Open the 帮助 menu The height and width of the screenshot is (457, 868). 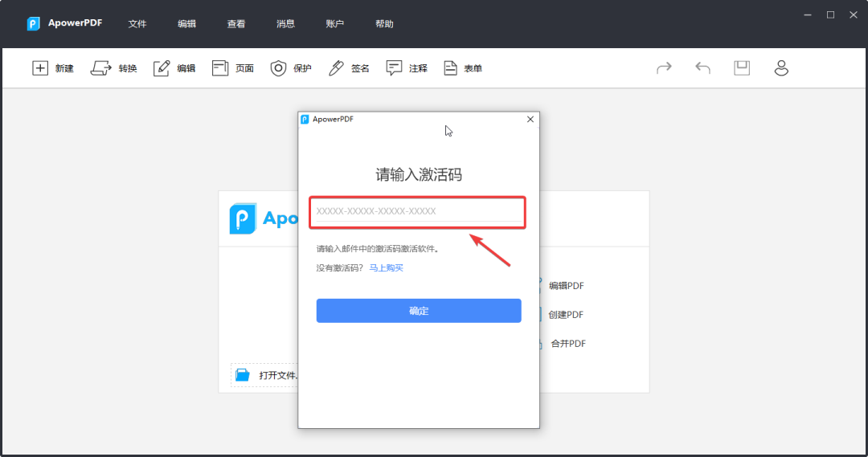point(384,24)
